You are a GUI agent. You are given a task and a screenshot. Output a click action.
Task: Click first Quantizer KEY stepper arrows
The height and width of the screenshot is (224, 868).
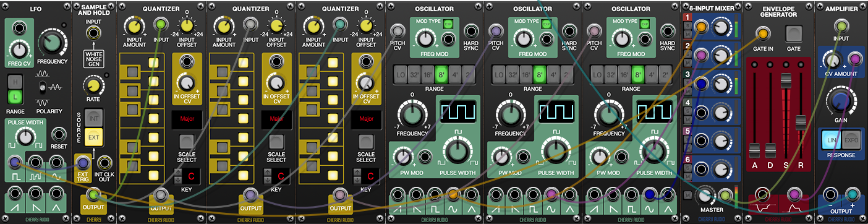coord(178,176)
